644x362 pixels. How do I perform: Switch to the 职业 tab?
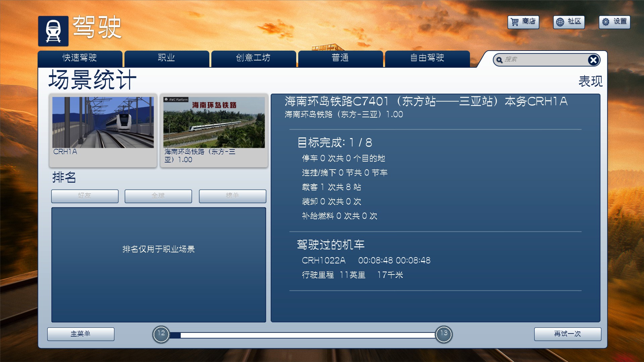coord(167,59)
